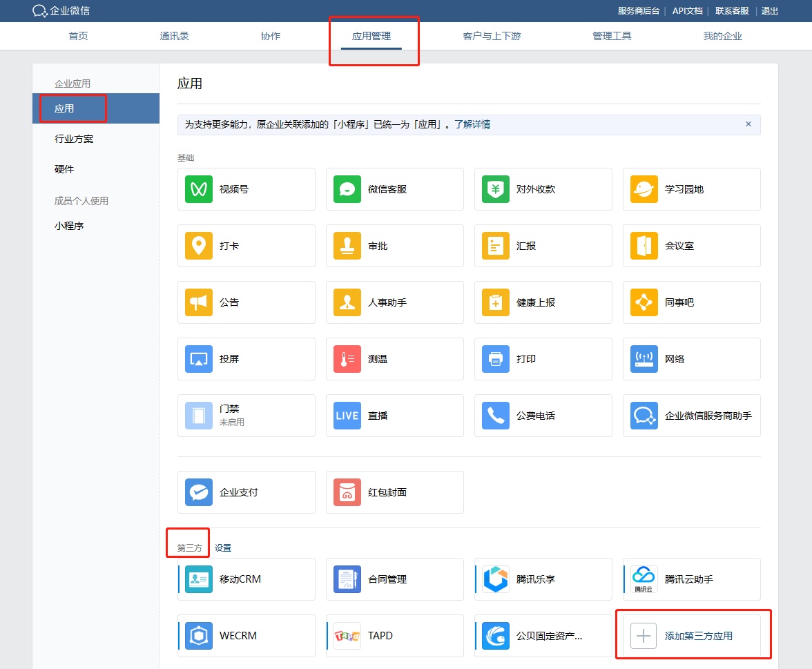This screenshot has height=669, width=812.
Task: Open the 同事吧 icon
Action: point(644,302)
